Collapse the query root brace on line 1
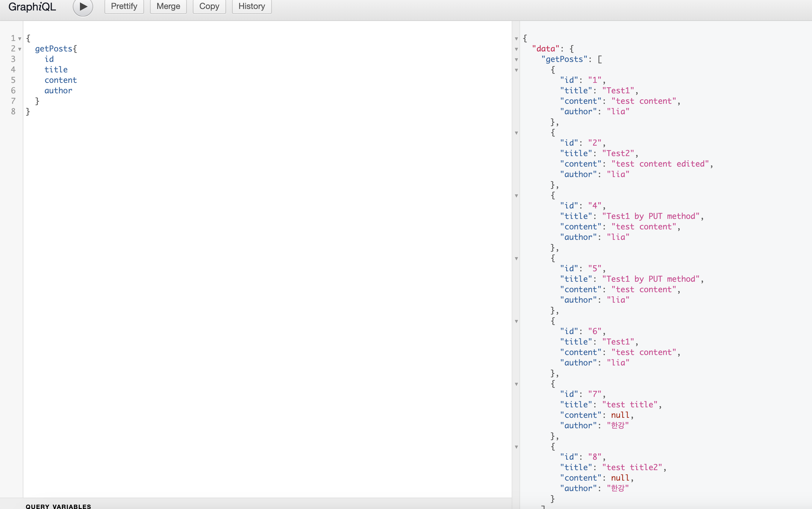This screenshot has height=509, width=812. tap(20, 39)
